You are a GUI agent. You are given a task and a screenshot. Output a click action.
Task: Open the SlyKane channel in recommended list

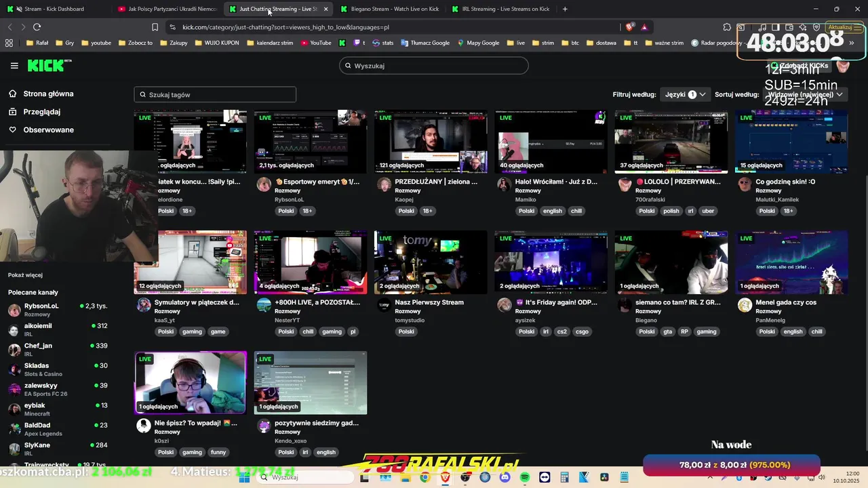pyautogui.click(x=58, y=449)
